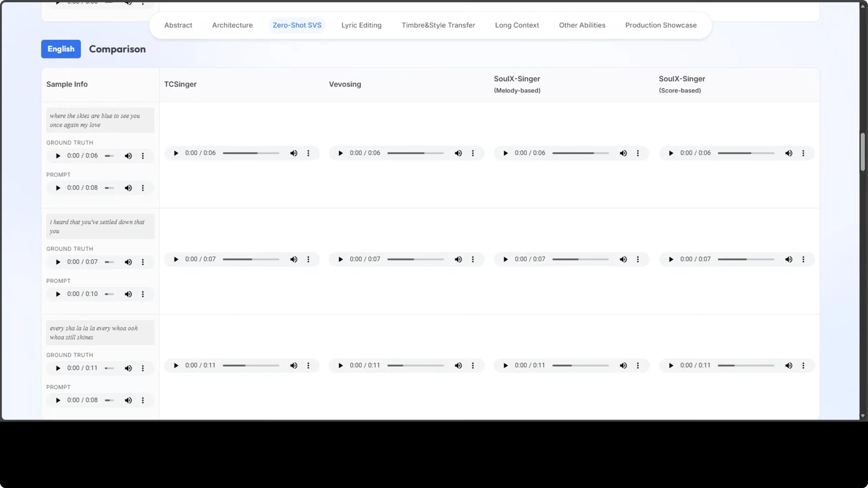Viewport: 868px width, 488px height.
Task: Play ground truth audio for first sample
Action: point(58,156)
